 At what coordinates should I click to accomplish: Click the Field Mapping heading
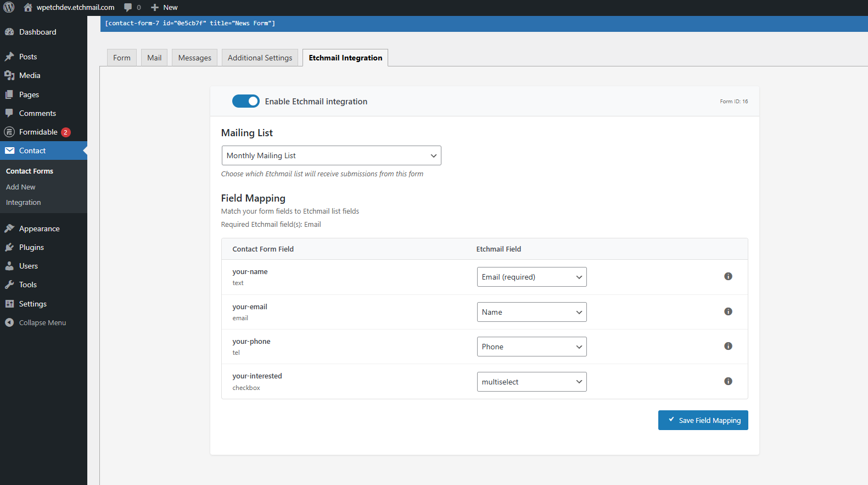tap(253, 198)
